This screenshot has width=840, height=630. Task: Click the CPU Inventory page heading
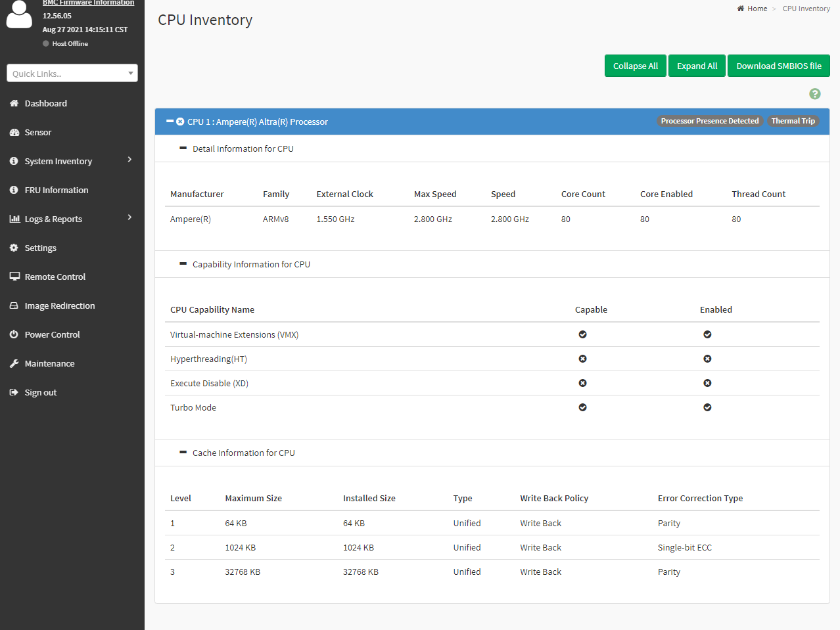205,20
